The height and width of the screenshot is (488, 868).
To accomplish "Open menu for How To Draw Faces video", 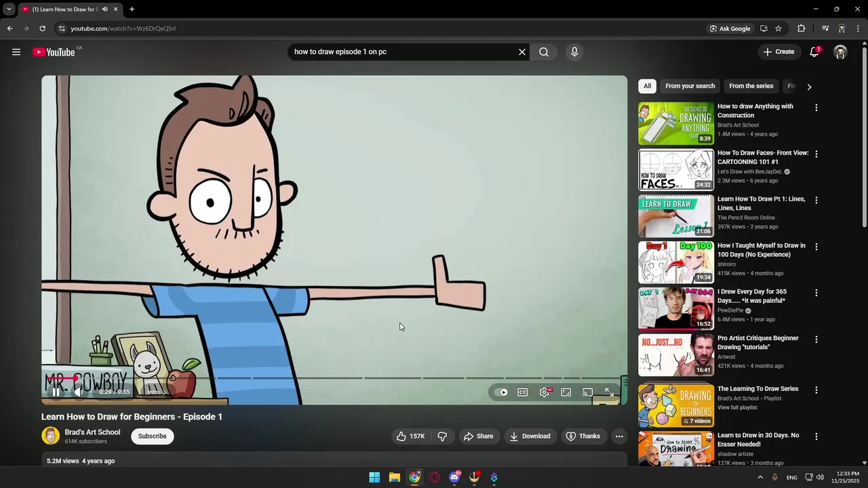I will [x=816, y=154].
